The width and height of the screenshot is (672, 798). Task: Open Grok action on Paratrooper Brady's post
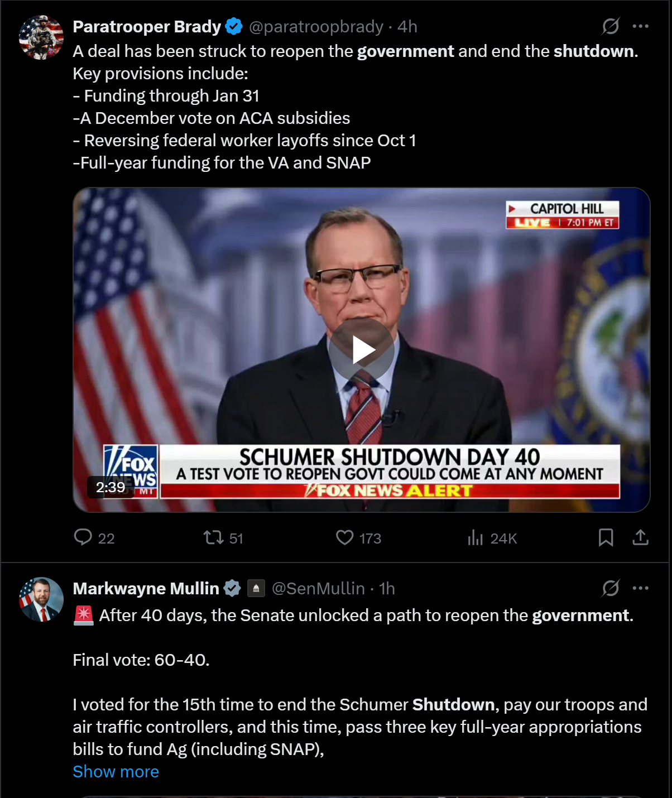point(611,26)
